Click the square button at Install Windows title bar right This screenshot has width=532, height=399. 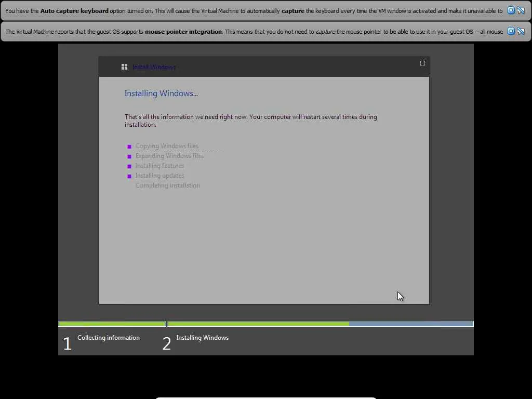point(422,63)
